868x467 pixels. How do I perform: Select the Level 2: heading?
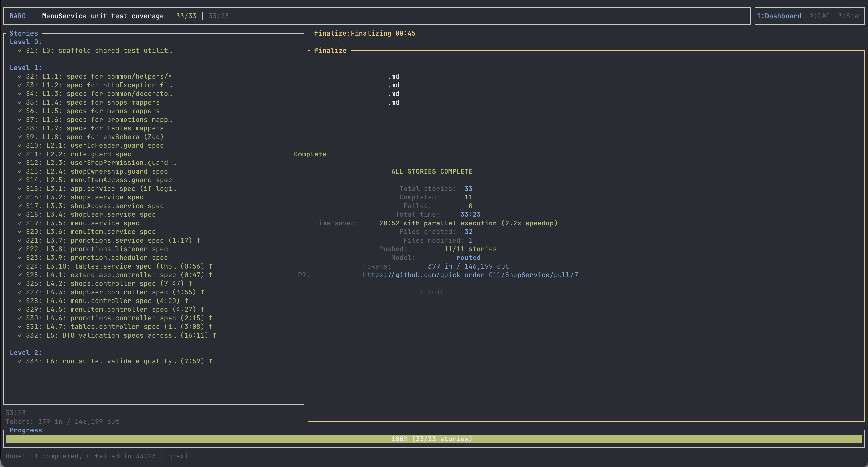[26, 353]
